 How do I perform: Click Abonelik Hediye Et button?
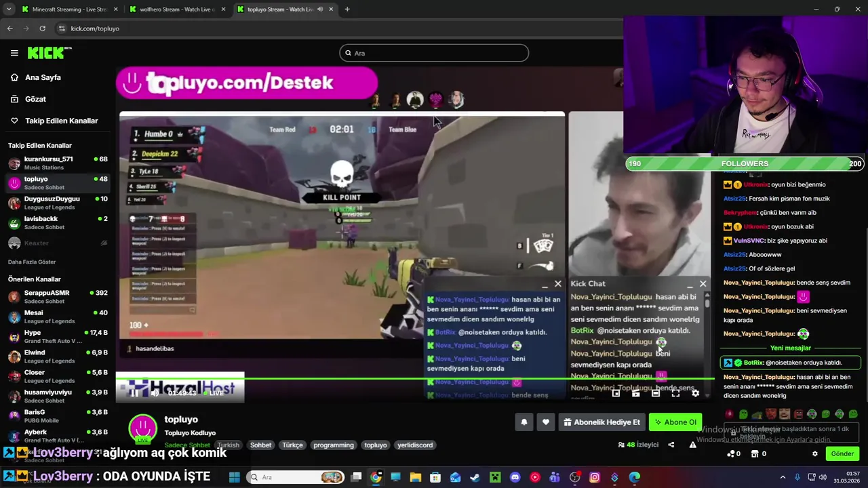click(x=601, y=422)
